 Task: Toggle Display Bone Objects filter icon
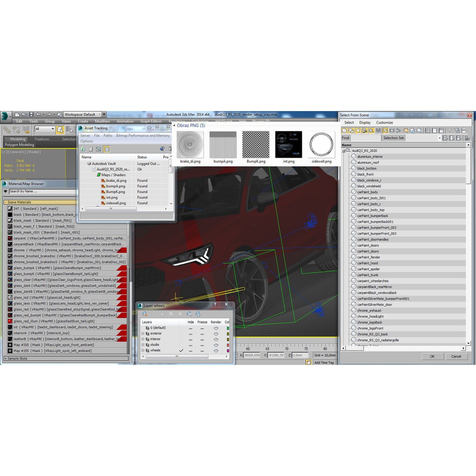pos(398,130)
